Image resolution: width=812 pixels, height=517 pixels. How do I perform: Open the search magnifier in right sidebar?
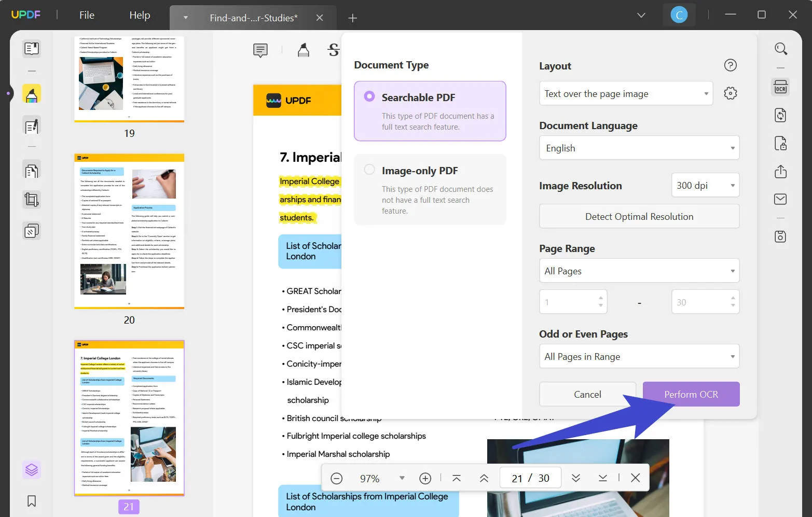[x=781, y=49]
